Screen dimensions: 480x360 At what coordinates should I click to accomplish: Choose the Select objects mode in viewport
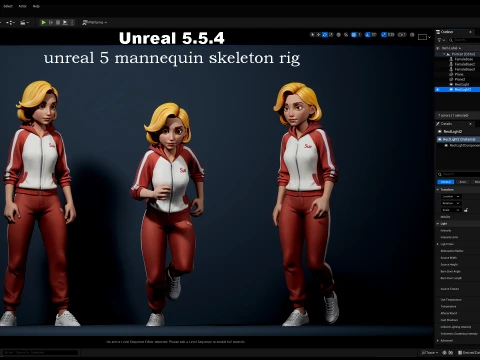point(312,35)
